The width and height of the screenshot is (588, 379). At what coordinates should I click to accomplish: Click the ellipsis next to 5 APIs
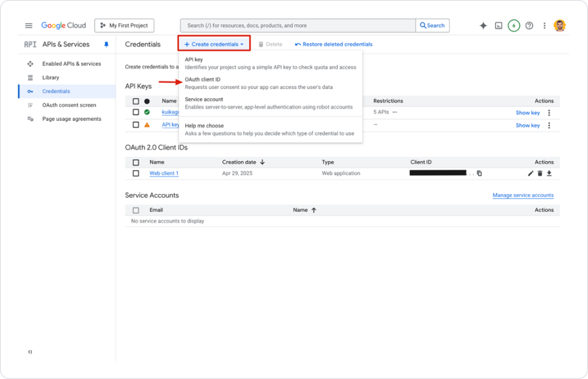(395, 112)
